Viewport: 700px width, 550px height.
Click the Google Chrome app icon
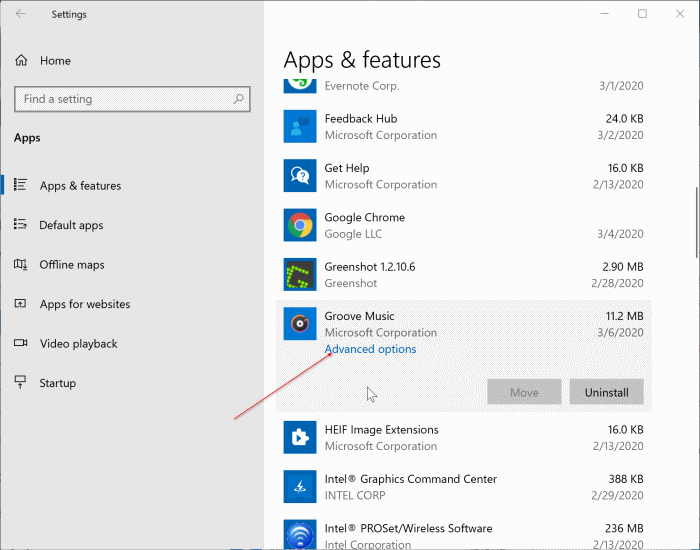(x=300, y=225)
